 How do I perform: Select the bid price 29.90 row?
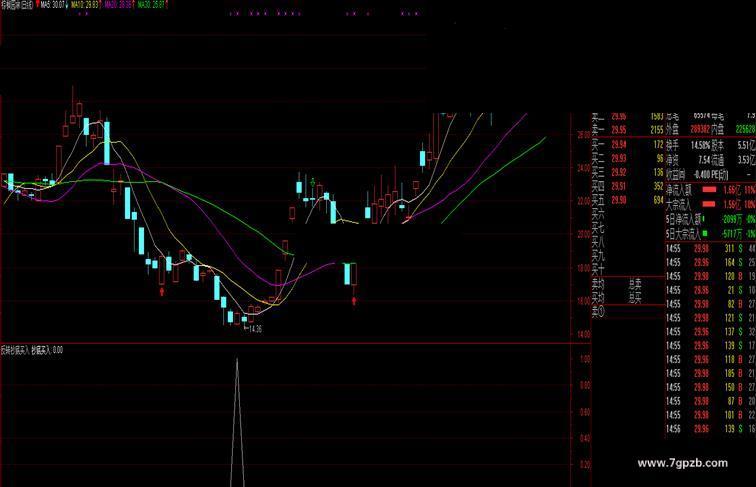tap(628, 200)
